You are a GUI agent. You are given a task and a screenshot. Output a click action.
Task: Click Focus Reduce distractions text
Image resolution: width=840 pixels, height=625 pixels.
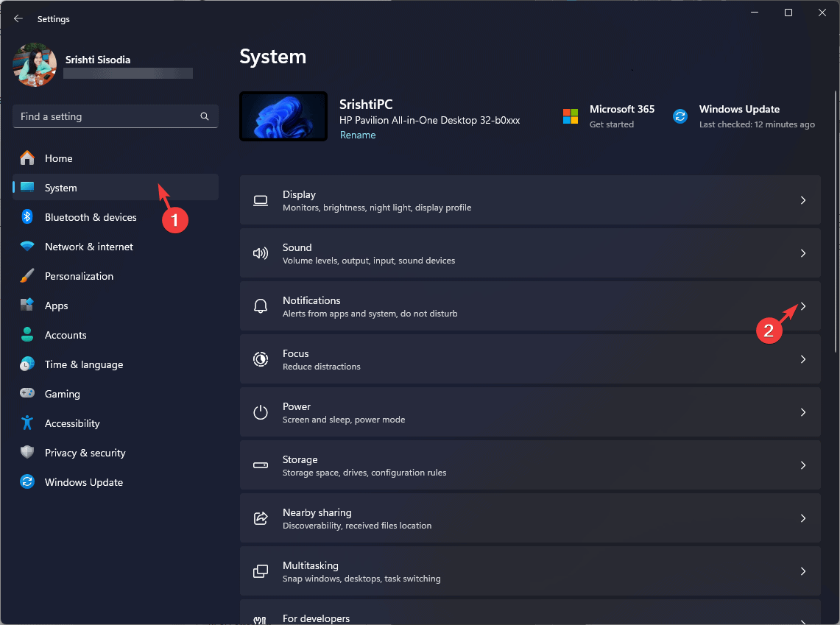(322, 367)
